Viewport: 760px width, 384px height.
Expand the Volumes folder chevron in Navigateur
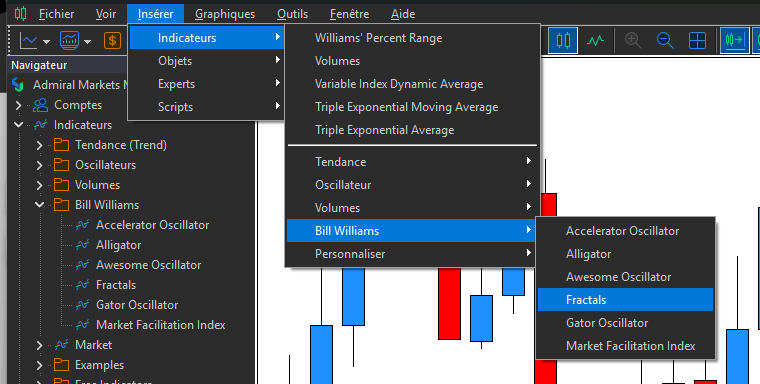point(40,185)
